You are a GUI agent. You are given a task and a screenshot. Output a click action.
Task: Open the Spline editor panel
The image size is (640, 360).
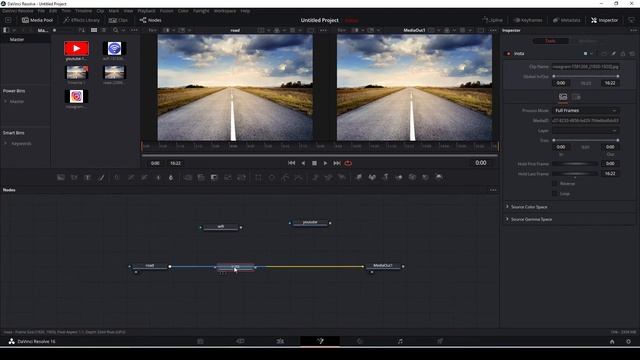[492, 20]
